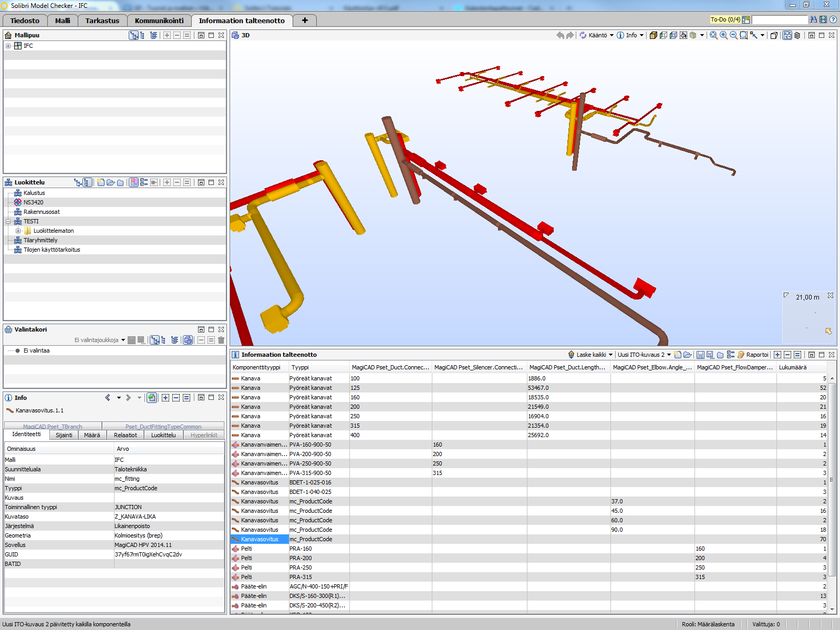This screenshot has height=630, width=840.
Task: Click the trash icon in Valintakori panel
Action: [221, 340]
